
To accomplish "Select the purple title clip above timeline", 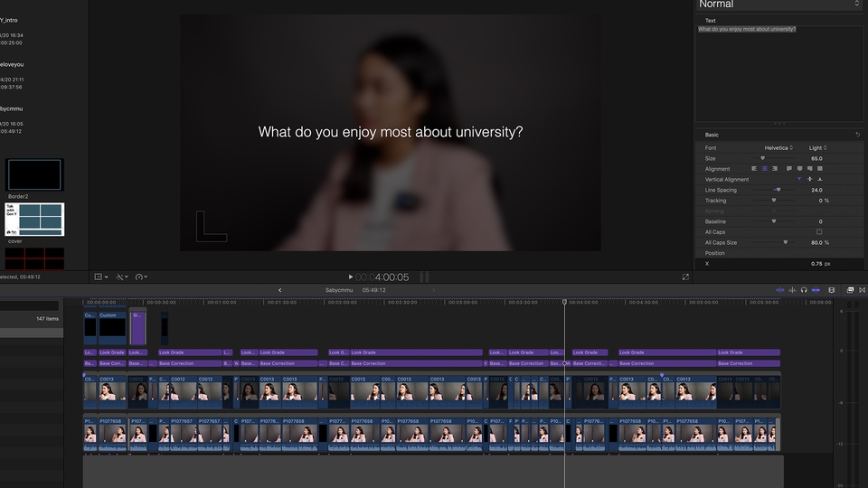I will coord(137,327).
